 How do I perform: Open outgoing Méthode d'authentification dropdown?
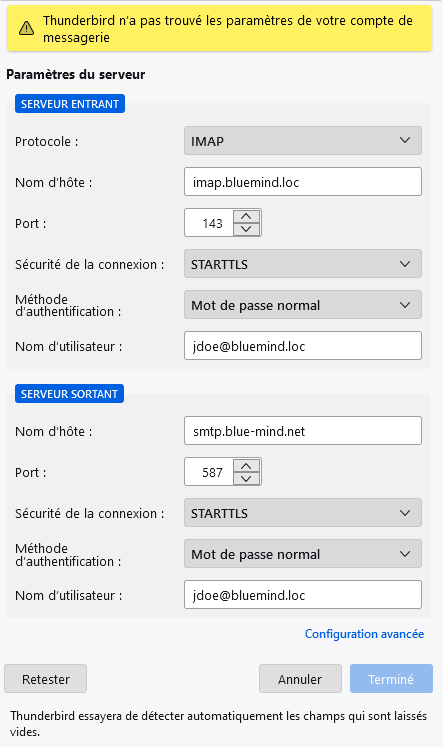[303, 554]
